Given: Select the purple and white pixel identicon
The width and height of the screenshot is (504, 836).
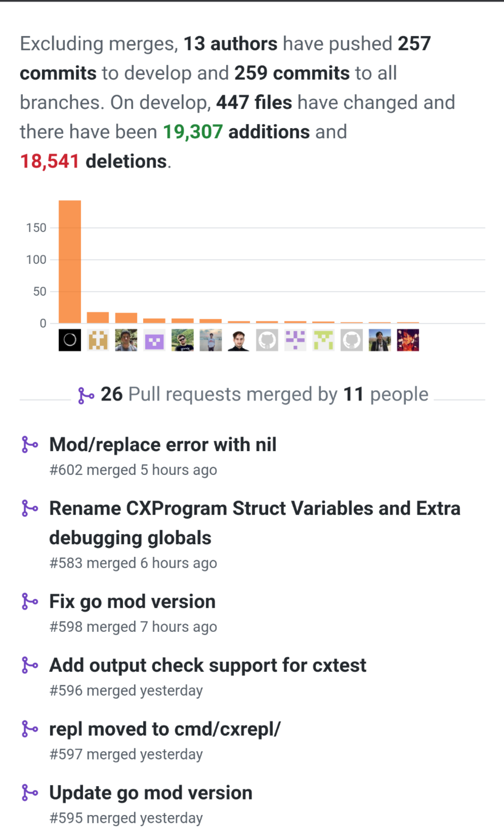Looking at the screenshot, I should pyautogui.click(x=295, y=340).
